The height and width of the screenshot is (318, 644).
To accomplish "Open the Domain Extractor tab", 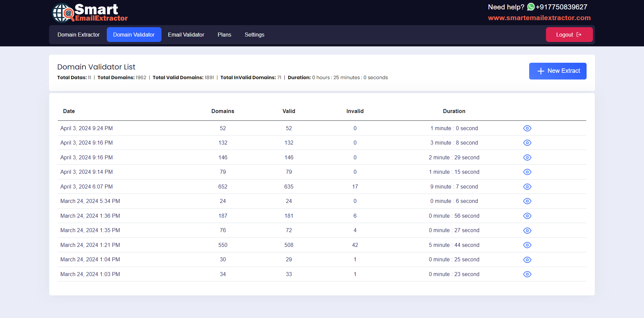I will click(x=79, y=35).
